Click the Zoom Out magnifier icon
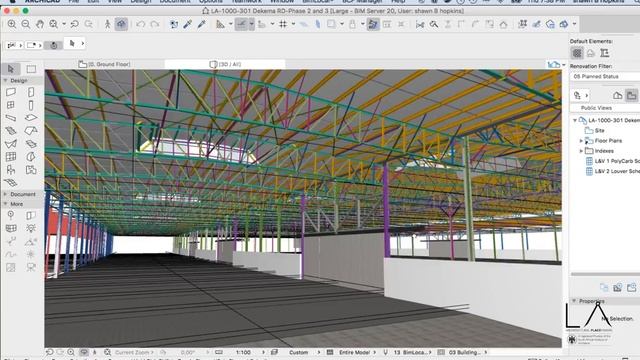The image size is (640, 360). pos(26,24)
